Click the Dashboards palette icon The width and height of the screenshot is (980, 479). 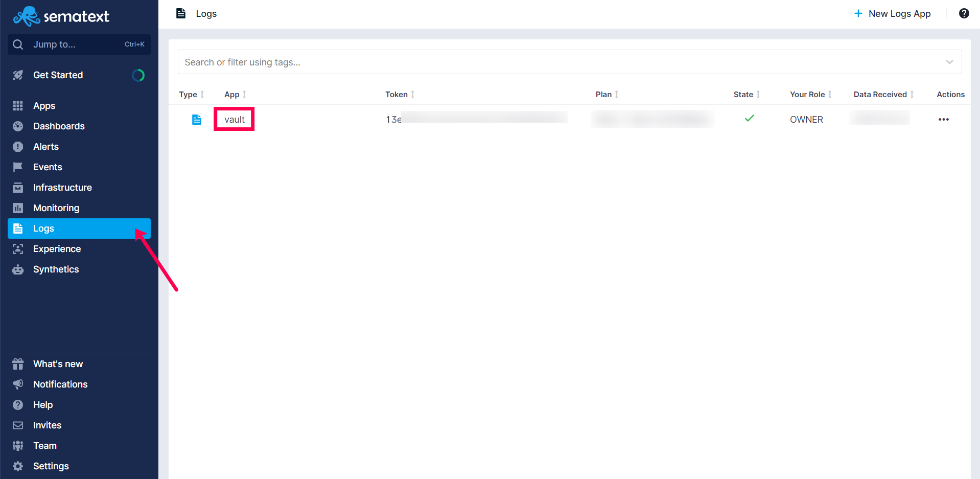[18, 126]
